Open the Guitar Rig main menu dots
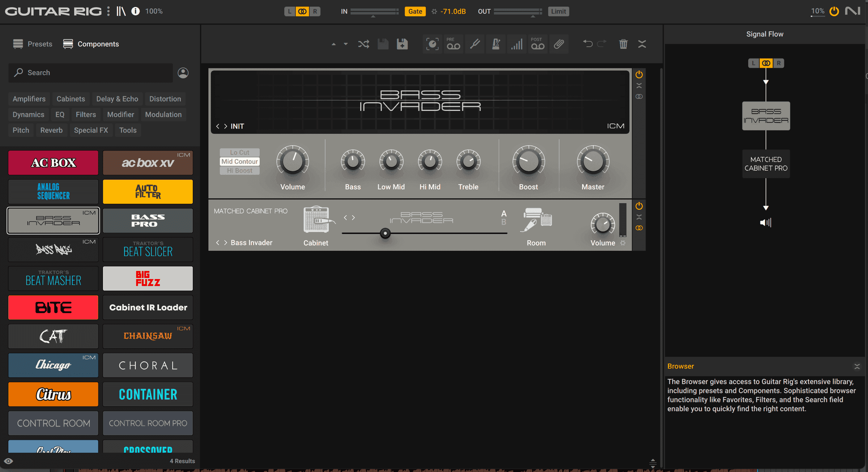868x472 pixels. 109,11
